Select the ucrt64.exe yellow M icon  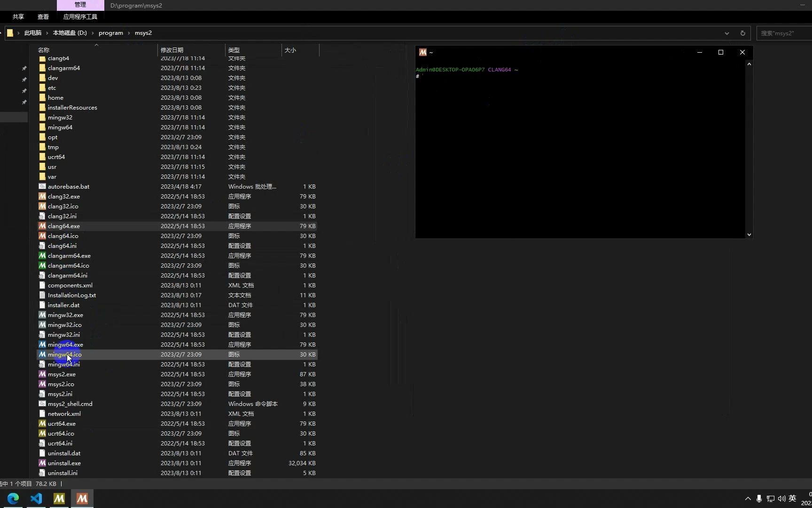coord(42,424)
